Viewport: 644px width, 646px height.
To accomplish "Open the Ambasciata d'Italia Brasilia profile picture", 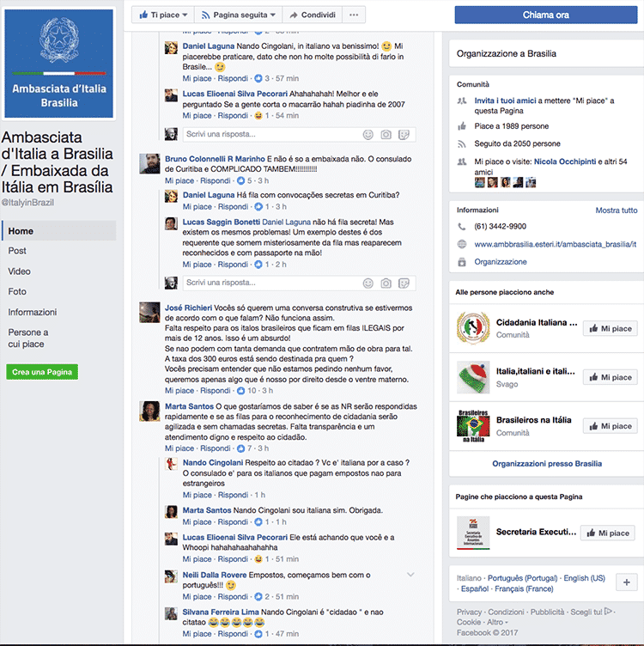I will [x=59, y=64].
